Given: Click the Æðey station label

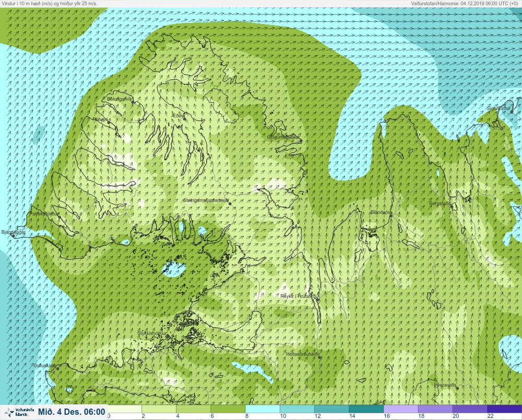Looking at the screenshot, I should 178,115.
